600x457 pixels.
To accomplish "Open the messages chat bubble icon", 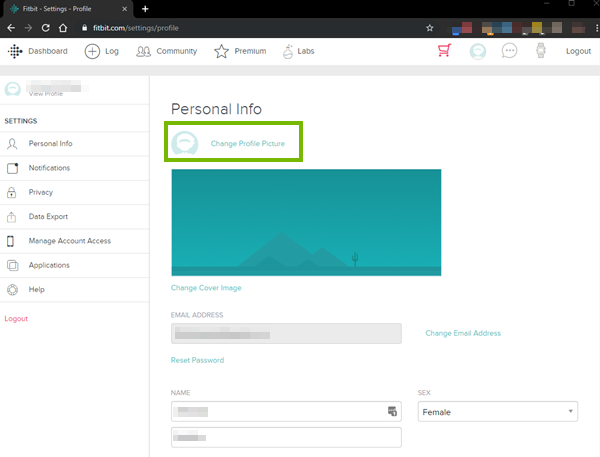I will 509,51.
